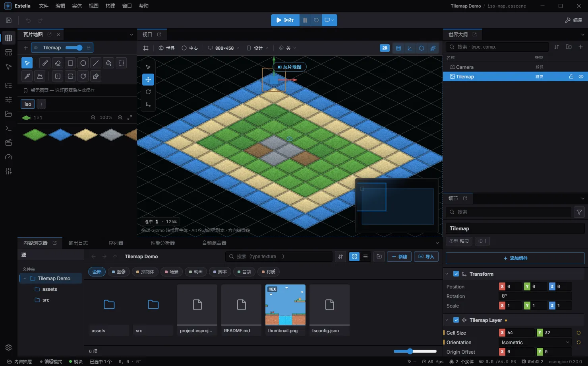Collapse the Tilemap Demo folder tree

25,278
